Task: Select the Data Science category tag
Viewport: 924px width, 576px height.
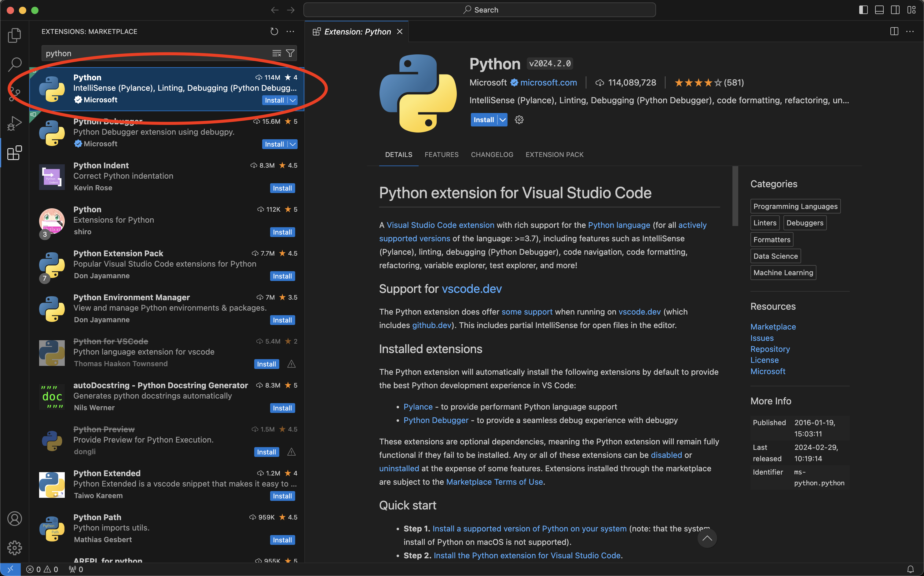Action: coord(776,256)
